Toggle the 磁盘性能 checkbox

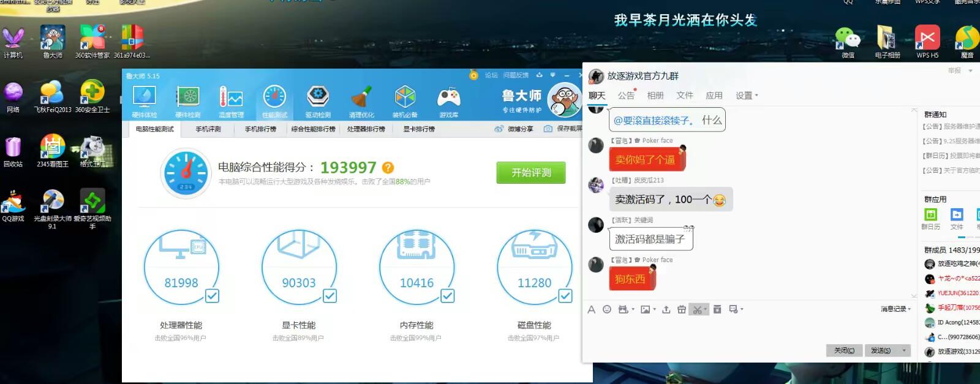565,296
